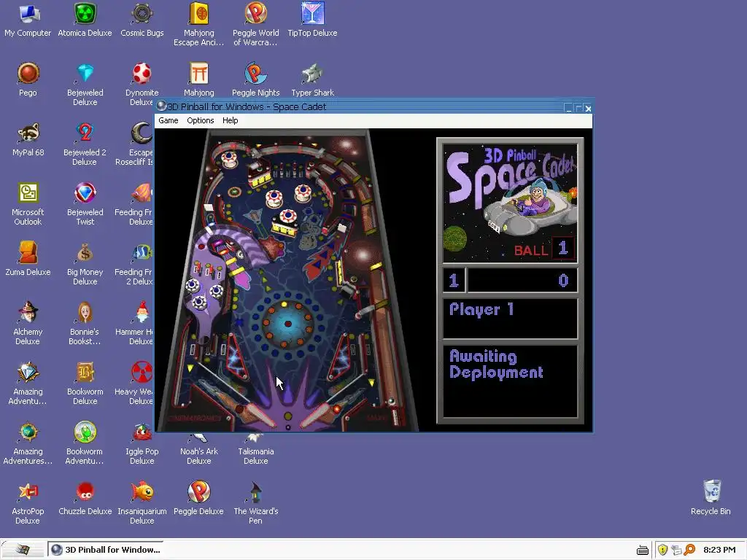Open the Options menu in 3D Pinball

[200, 120]
